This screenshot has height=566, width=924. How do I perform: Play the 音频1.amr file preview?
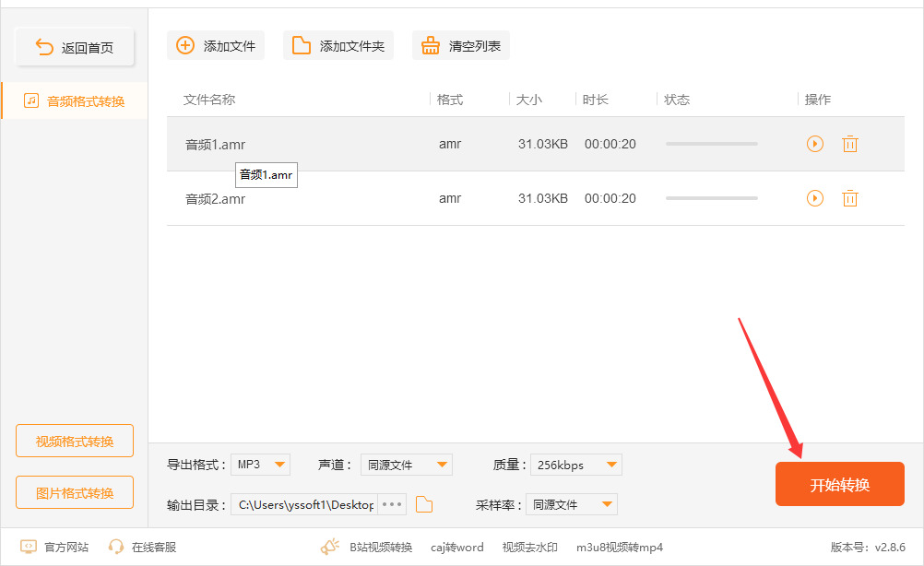tap(815, 144)
